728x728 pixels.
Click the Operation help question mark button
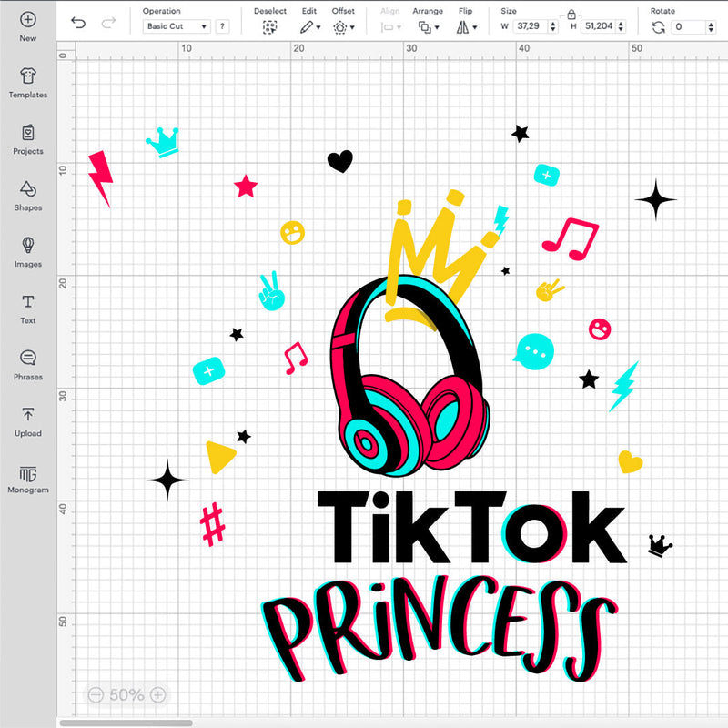(x=223, y=25)
